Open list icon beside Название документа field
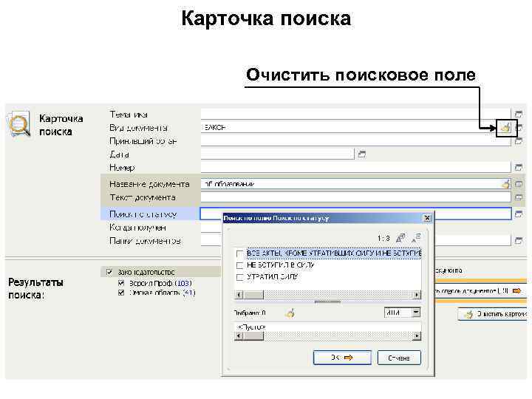The image size is (532, 399). [x=519, y=184]
